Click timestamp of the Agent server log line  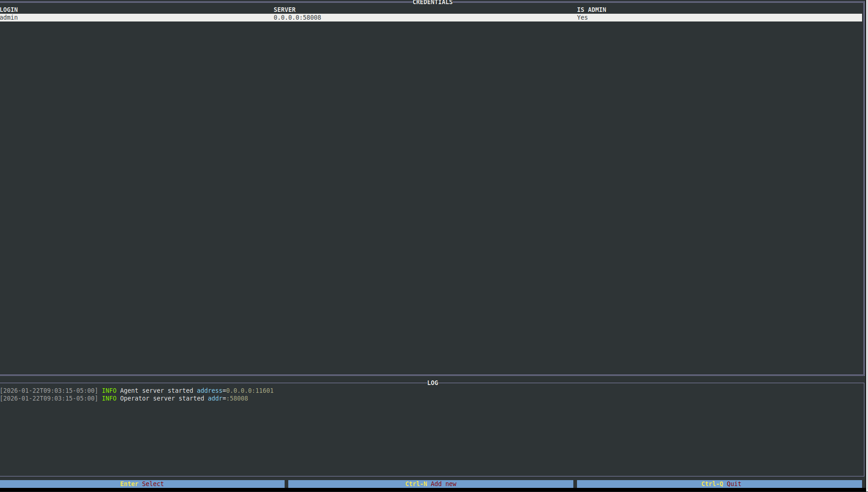pos(49,390)
